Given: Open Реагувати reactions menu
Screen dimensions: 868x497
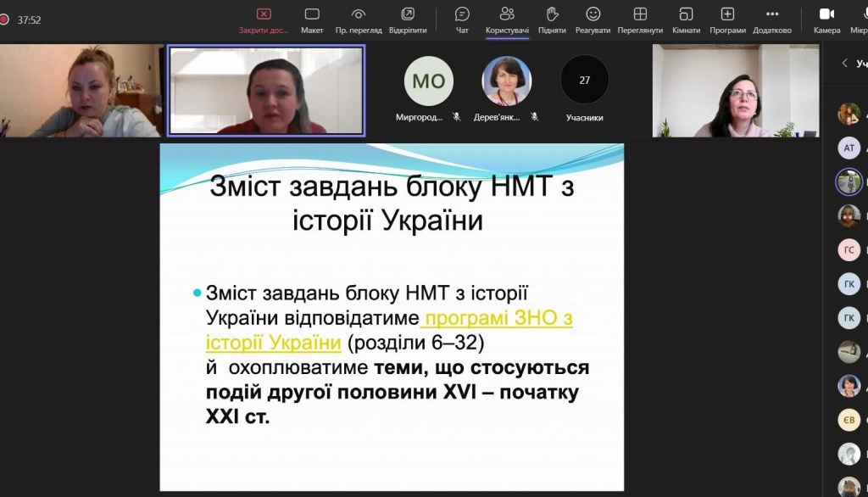Looking at the screenshot, I should pyautogui.click(x=593, y=20).
